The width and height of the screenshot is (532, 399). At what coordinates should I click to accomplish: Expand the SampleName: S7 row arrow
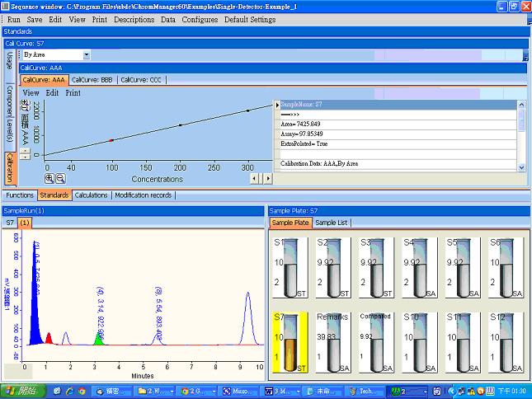[x=277, y=105]
